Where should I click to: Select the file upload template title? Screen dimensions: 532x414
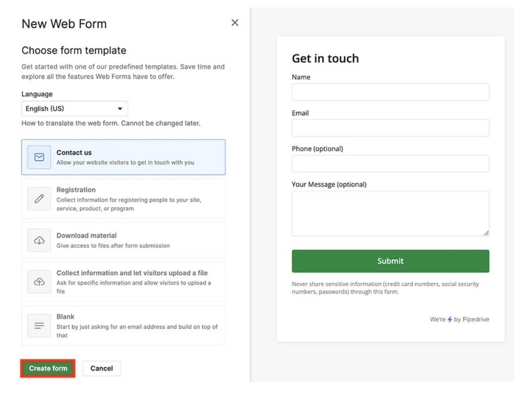[132, 273]
